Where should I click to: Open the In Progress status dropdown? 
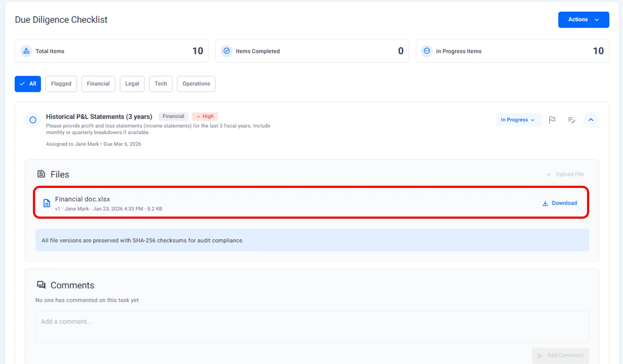coord(518,120)
